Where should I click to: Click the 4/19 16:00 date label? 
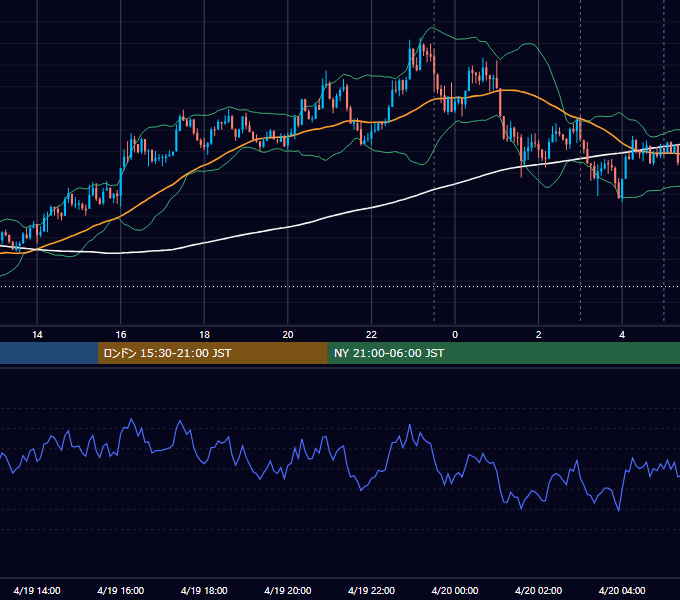point(121,590)
